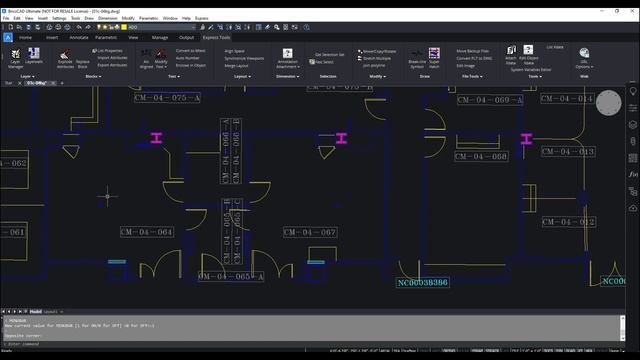Click the command history vertical scrollbar
This screenshot has height=360, width=640.
click(622, 328)
